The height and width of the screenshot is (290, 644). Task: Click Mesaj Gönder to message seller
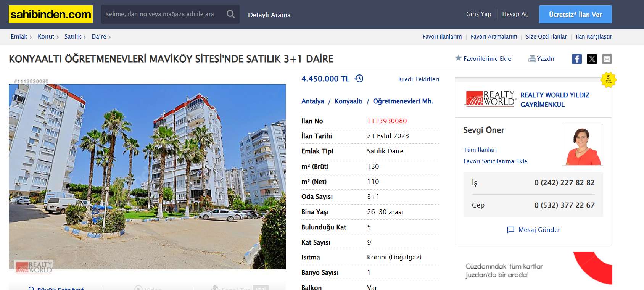[539, 230]
